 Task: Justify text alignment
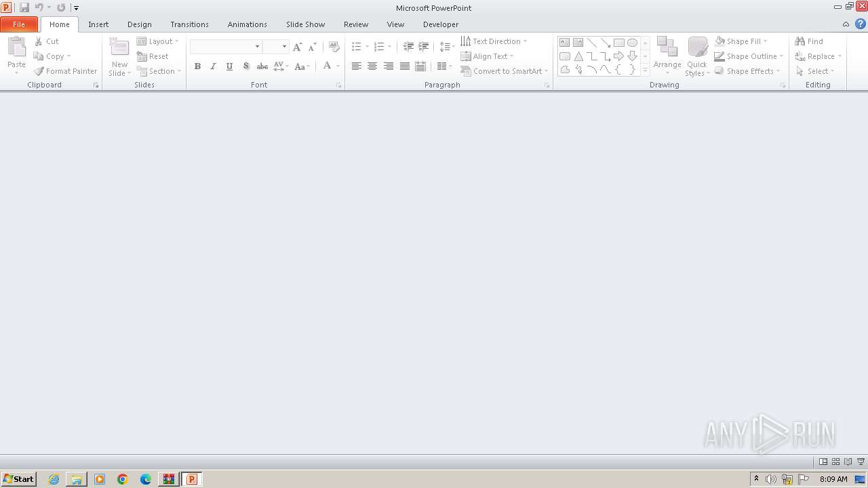(x=404, y=66)
